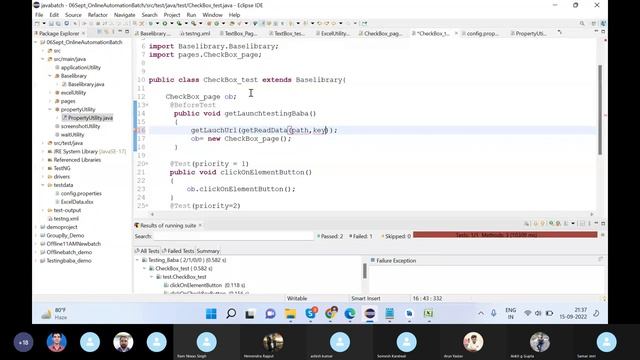The image size is (640, 360).
Task: Switch to the testng.xml editor tab
Action: coord(195,33)
